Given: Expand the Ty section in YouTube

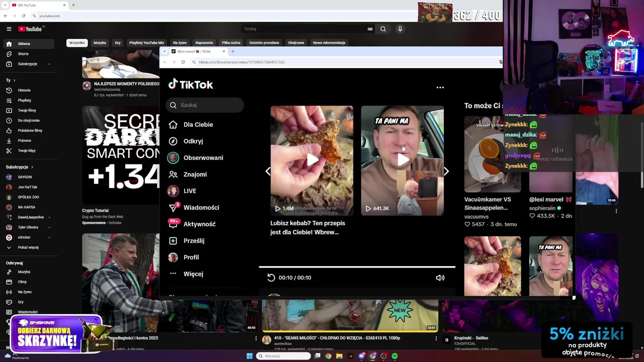Looking at the screenshot, I should pyautogui.click(x=11, y=80).
